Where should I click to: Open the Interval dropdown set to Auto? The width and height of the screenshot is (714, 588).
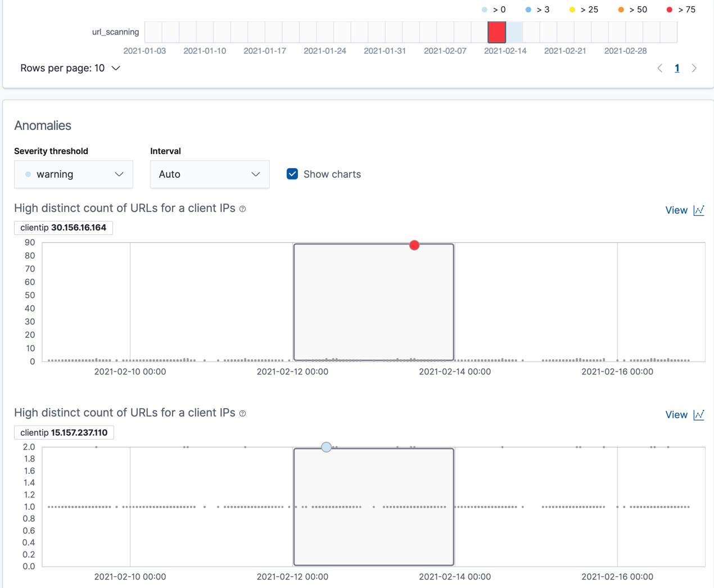pos(210,174)
